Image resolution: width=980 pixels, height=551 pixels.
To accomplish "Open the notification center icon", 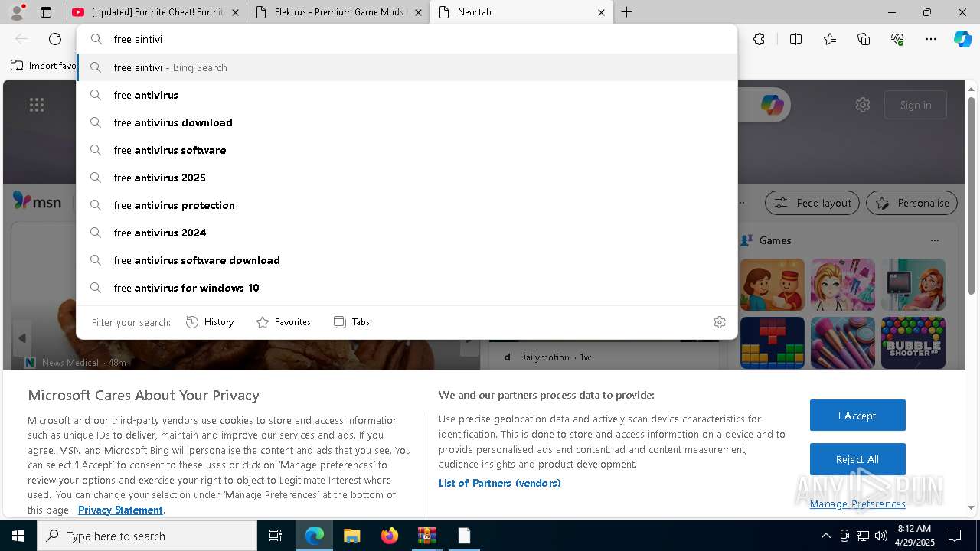I will click(955, 536).
